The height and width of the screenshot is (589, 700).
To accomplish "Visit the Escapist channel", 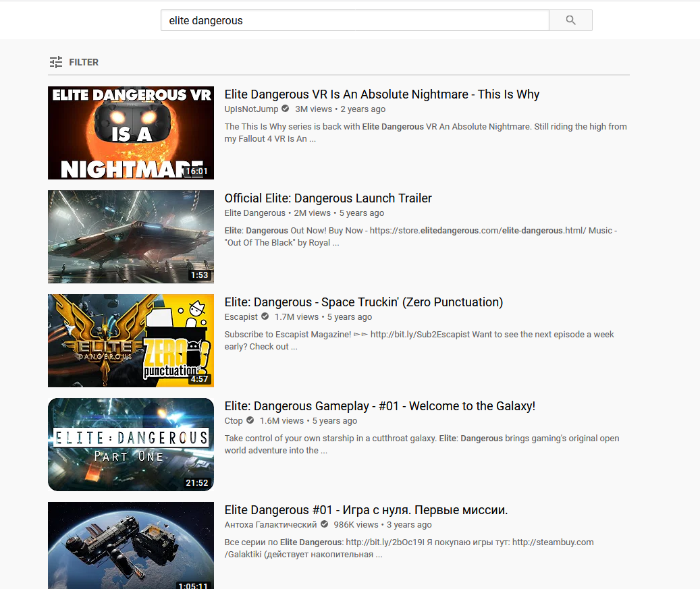I will coord(241,317).
